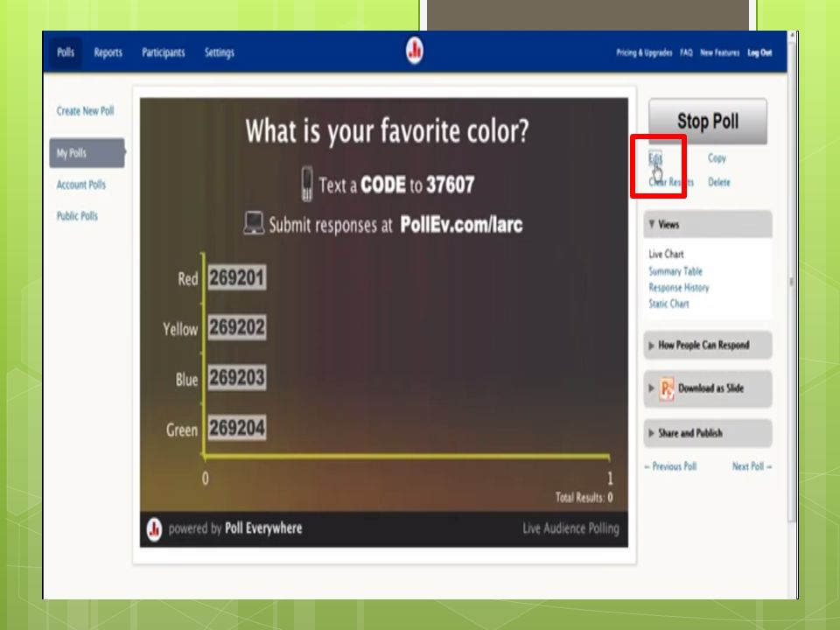This screenshot has height=630, width=840.
Task: Delete the poll via Delete link
Action: [x=719, y=182]
